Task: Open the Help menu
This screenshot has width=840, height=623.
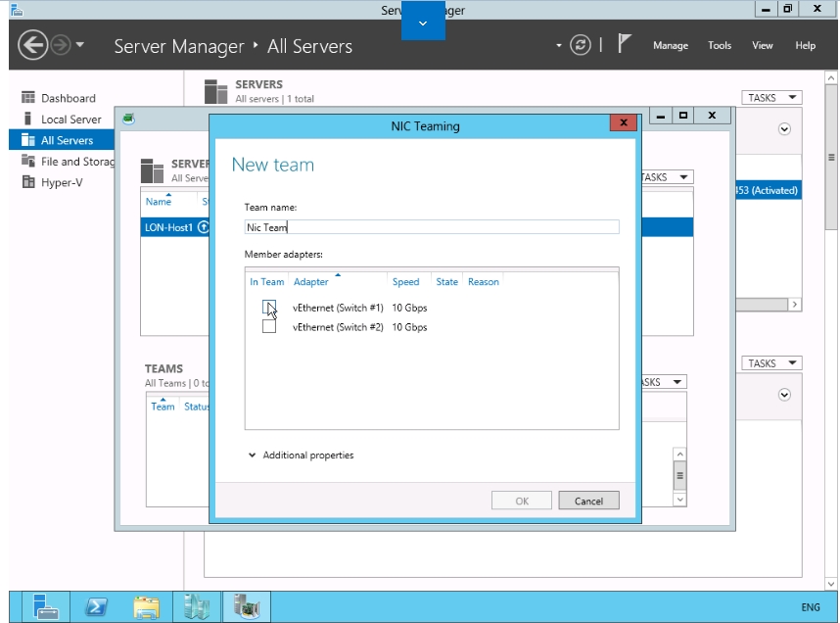Action: 805,46
